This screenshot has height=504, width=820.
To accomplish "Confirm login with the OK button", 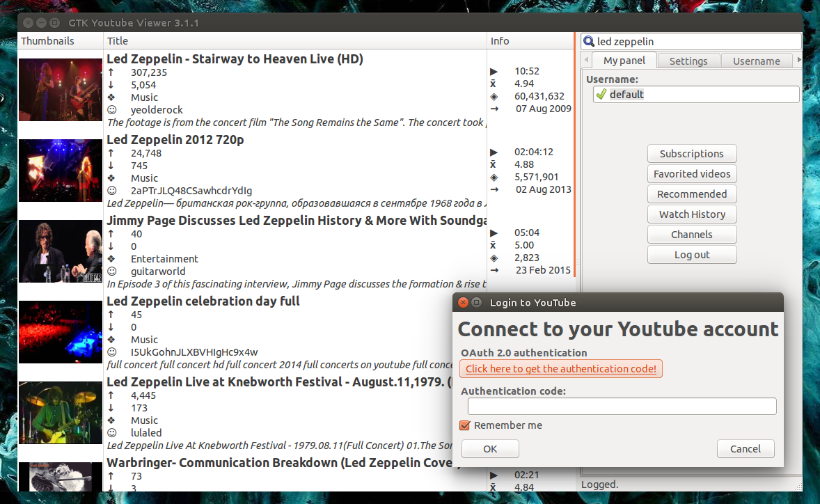I will click(490, 448).
